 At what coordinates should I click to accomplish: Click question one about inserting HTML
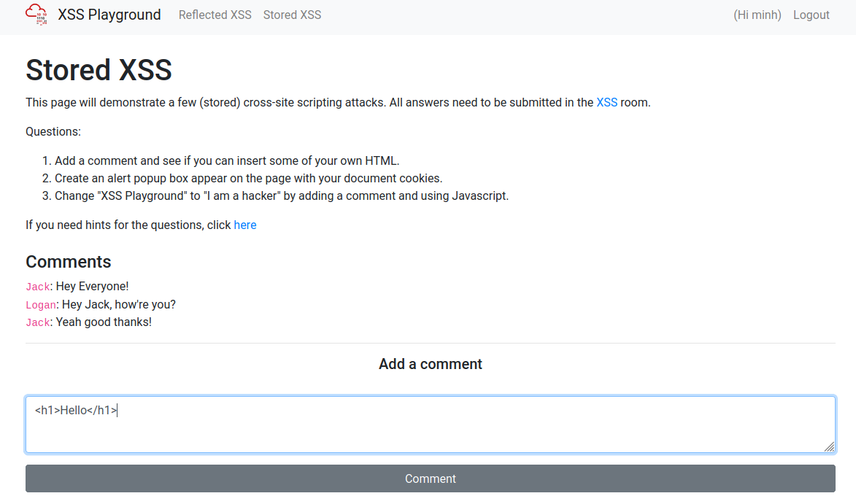tap(227, 160)
